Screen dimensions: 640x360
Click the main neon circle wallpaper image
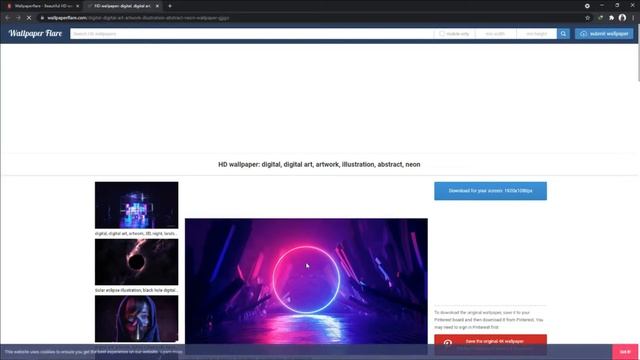[x=306, y=282]
